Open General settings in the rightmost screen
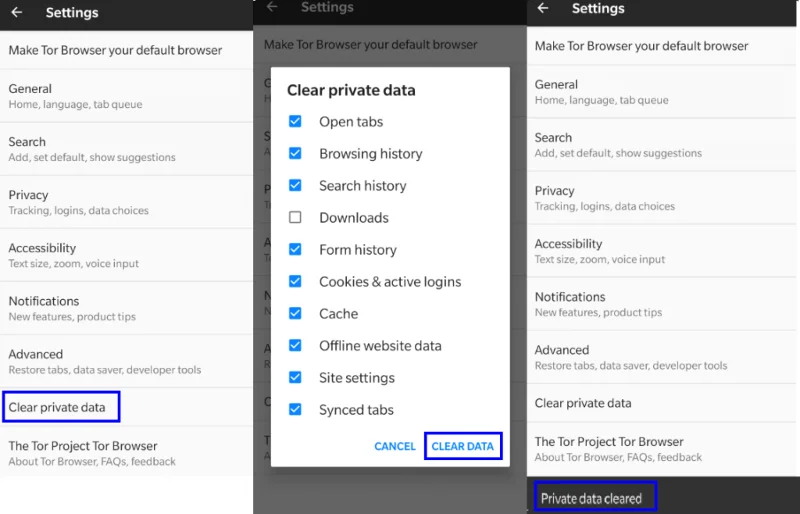 [x=600, y=91]
